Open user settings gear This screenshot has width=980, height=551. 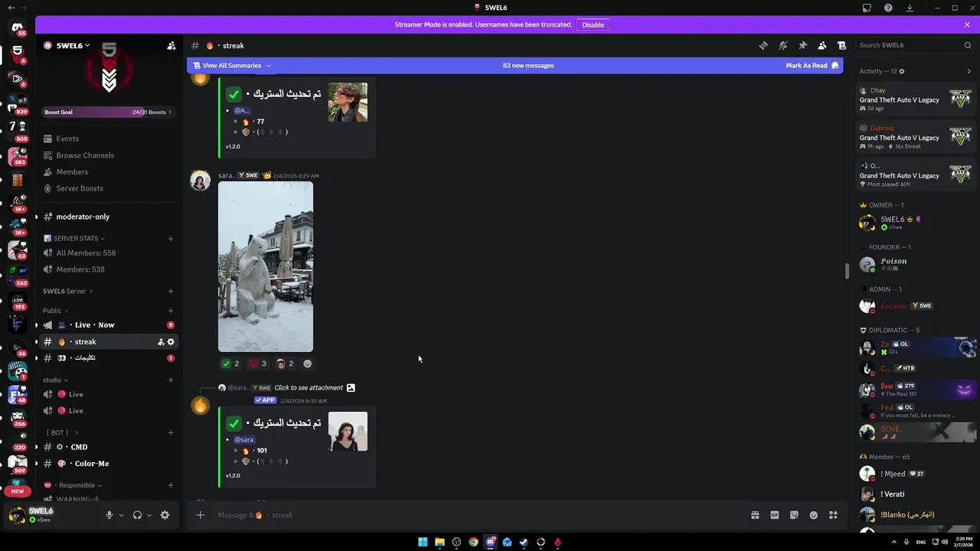click(x=165, y=515)
